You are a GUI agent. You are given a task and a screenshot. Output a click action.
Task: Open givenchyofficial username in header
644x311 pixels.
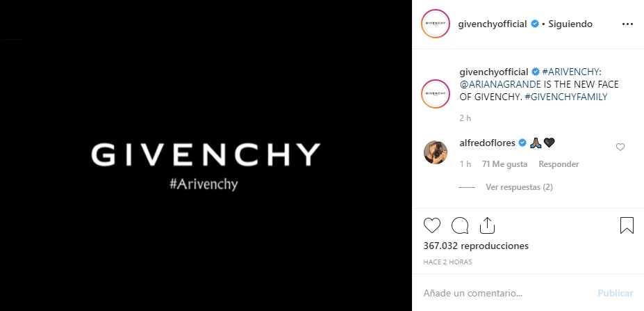(493, 24)
